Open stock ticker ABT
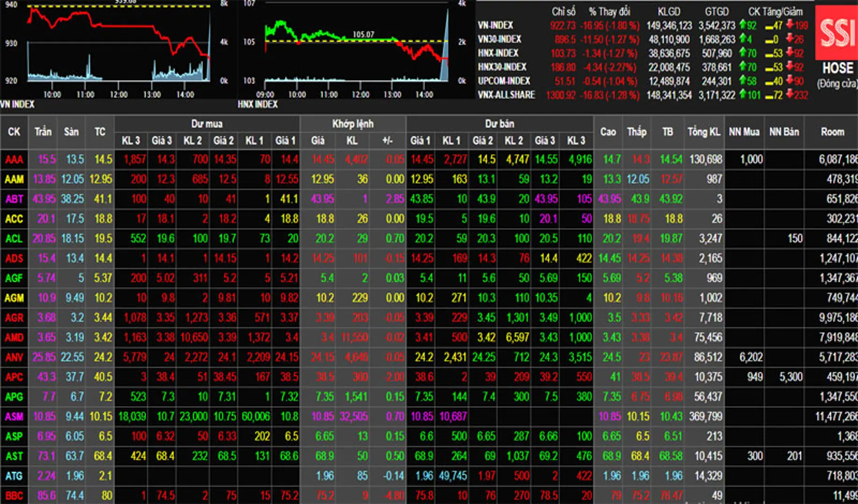Viewport: 858px width, 504px height. click(x=14, y=199)
